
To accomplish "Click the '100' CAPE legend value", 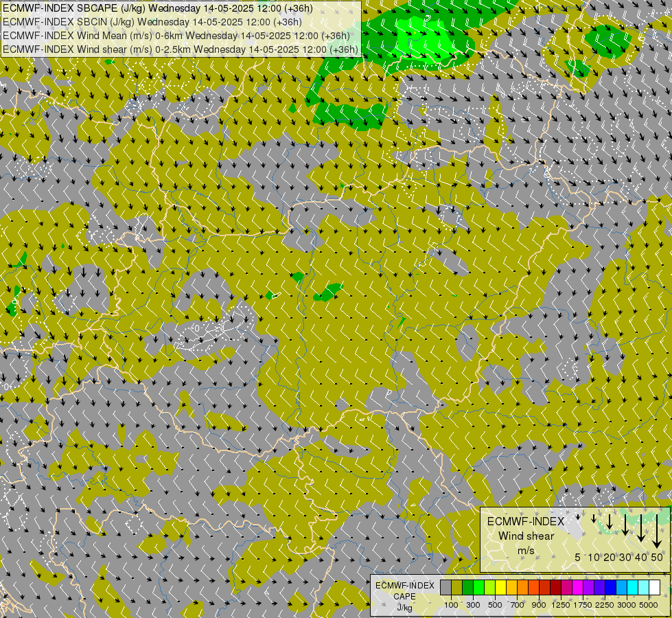I will 451,605.
